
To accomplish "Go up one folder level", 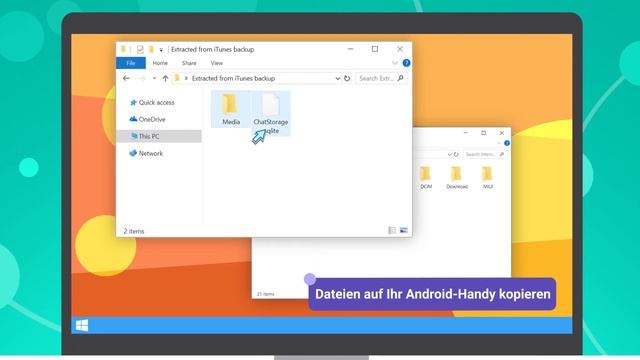I will click(165, 78).
